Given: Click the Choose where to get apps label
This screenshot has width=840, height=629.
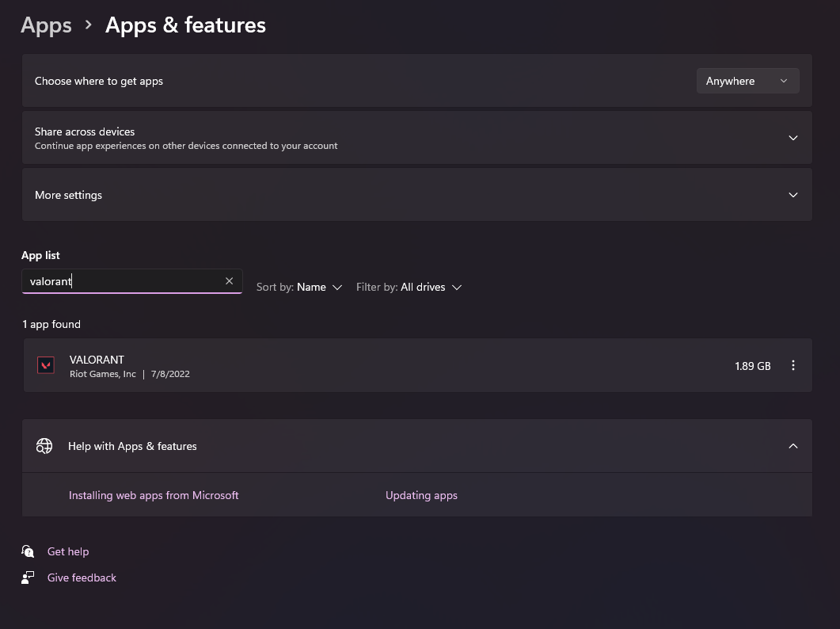Looking at the screenshot, I should pyautogui.click(x=99, y=81).
